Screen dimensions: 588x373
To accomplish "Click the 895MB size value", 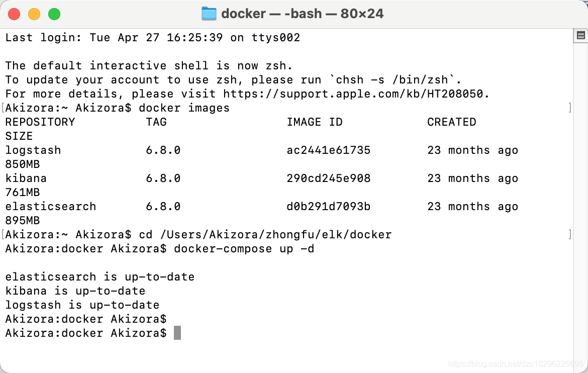I will (23, 221).
